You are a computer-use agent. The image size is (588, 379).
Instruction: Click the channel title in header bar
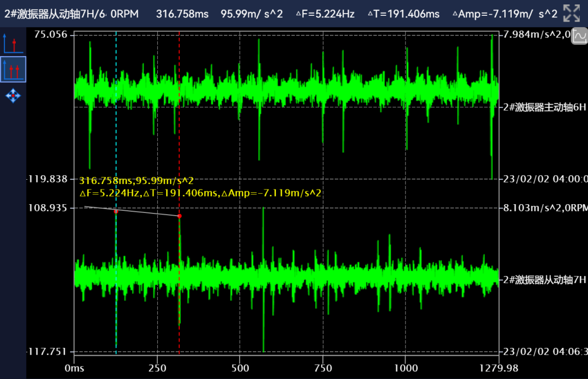click(x=71, y=14)
